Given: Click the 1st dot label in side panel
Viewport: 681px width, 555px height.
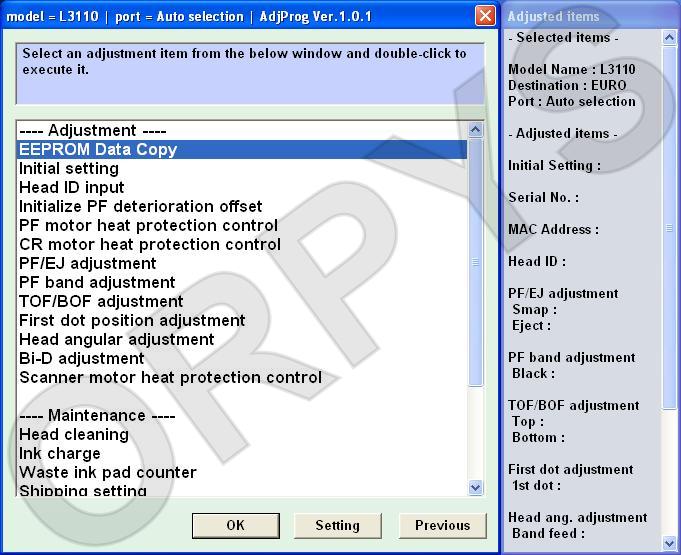Looking at the screenshot, I should click(536, 486).
